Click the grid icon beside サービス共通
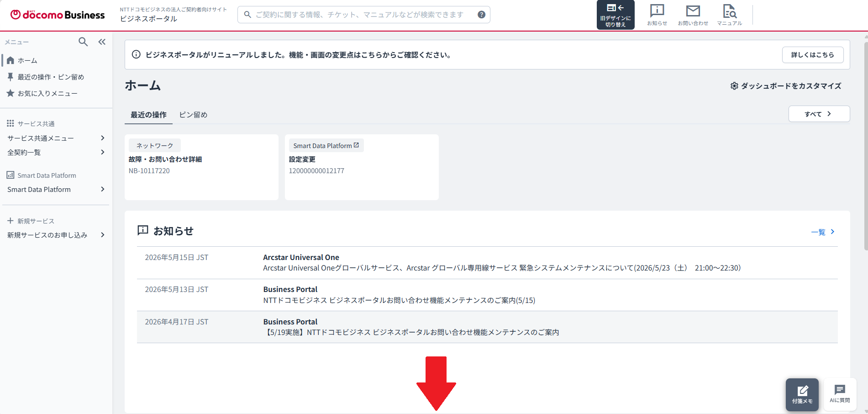 (10, 123)
